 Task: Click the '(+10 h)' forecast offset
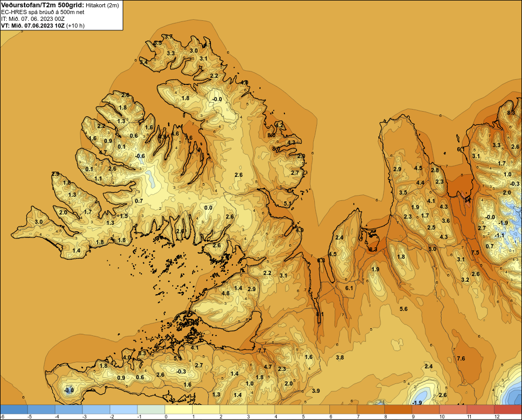point(75,26)
